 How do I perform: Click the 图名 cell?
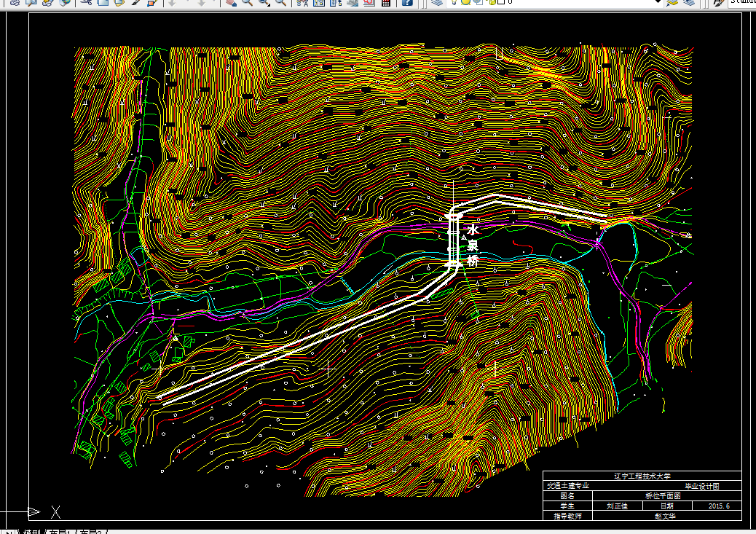[567, 496]
